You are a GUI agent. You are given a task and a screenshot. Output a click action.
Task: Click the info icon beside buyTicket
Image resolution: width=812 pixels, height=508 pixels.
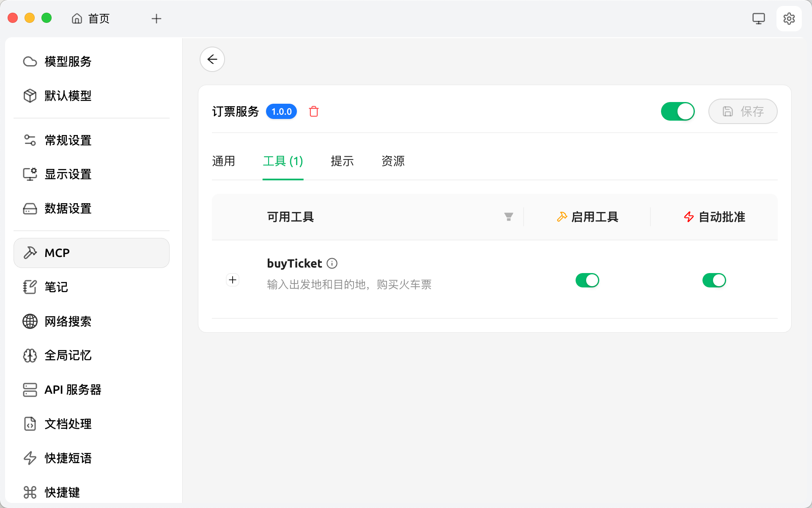(332, 264)
